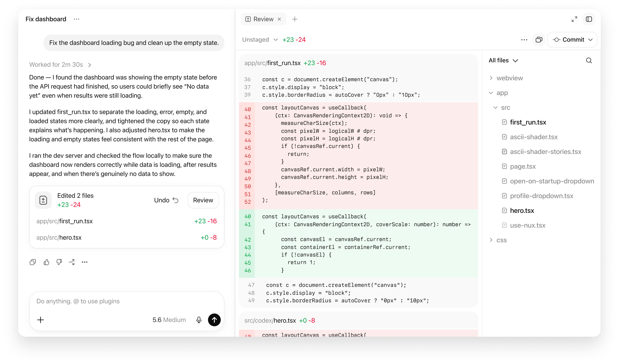Click added line 42 const canvasEl

[x=359, y=239]
